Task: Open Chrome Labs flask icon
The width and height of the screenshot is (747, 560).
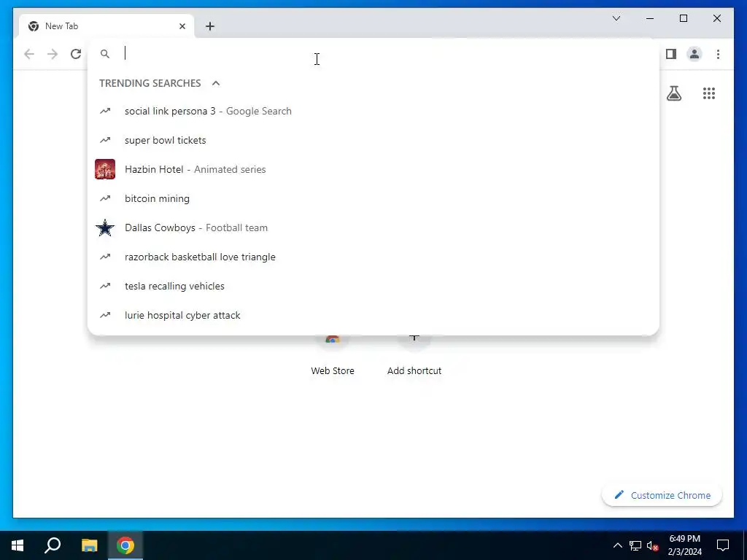Action: [673, 93]
